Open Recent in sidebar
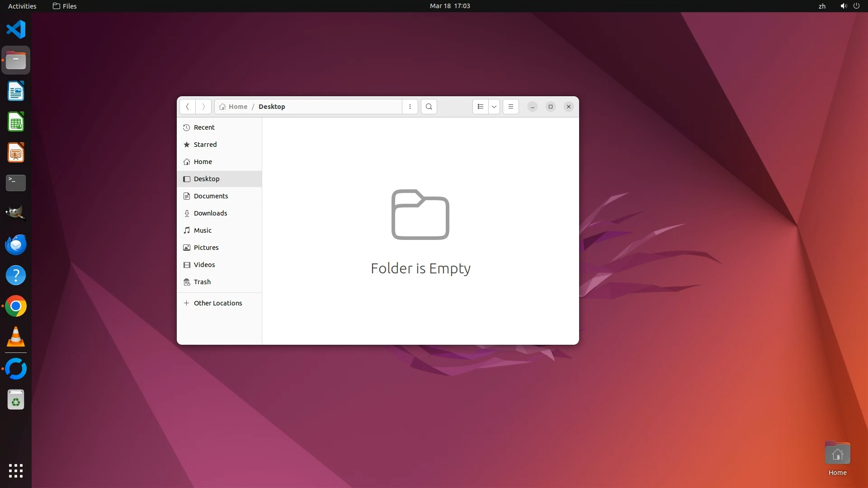 (204, 127)
